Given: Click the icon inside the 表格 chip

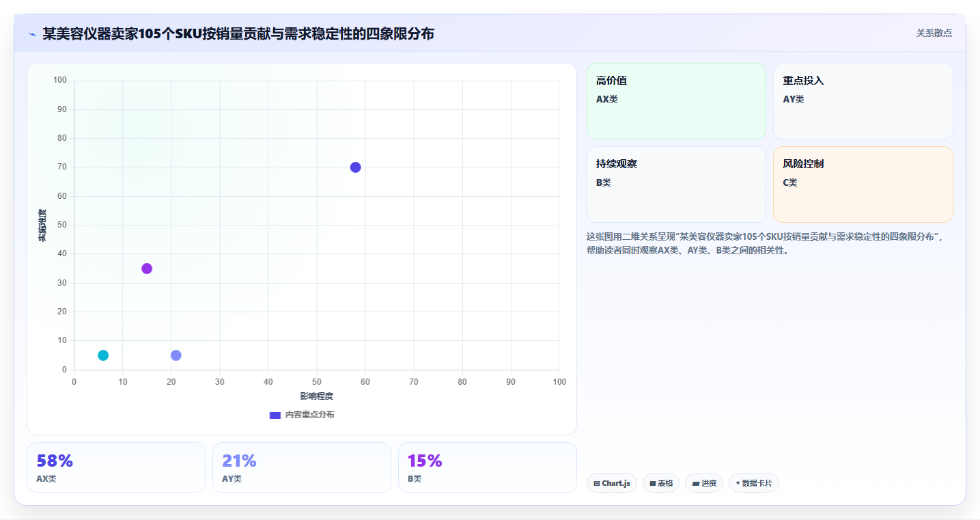Looking at the screenshot, I should 653,483.
